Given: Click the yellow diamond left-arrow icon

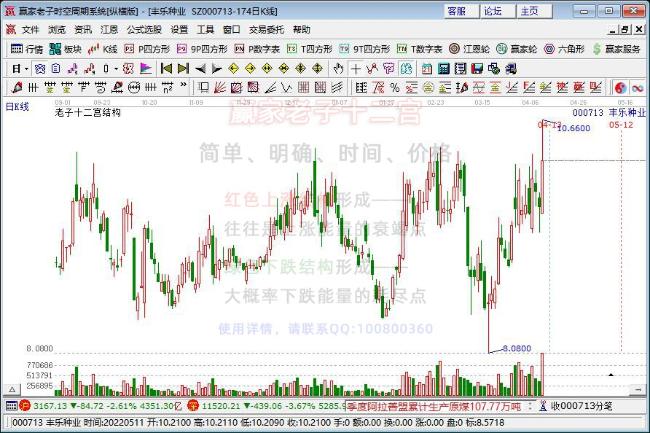Looking at the screenshot, I should 234,68.
